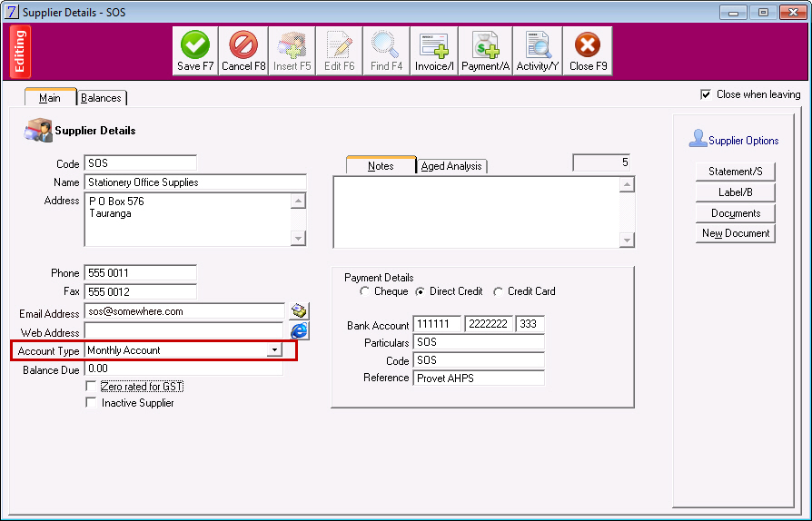Viewport: 812px width, 521px height.
Task: Click the numeric field showing 5
Action: (601, 162)
